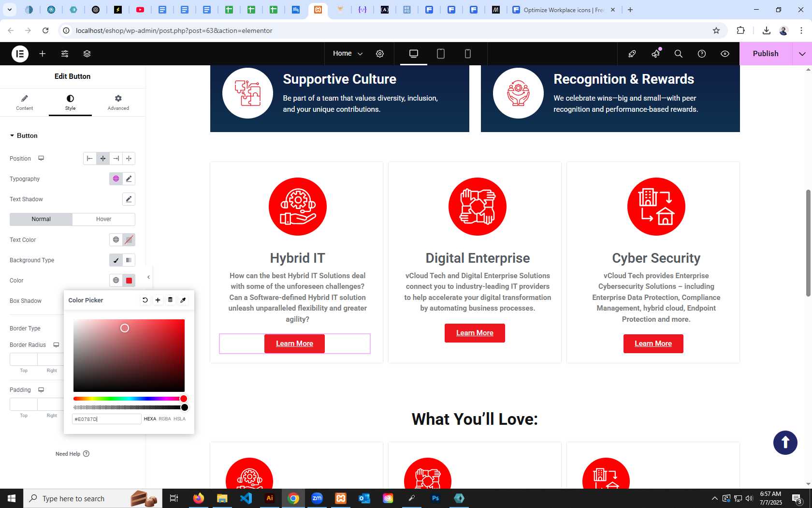
Task: Click the opacity slider bar
Action: point(129,407)
